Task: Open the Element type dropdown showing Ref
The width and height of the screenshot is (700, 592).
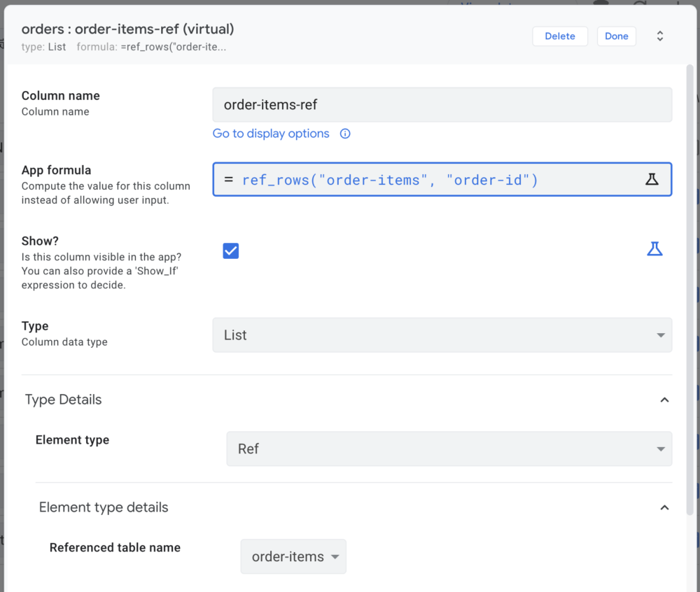Action: 449,449
